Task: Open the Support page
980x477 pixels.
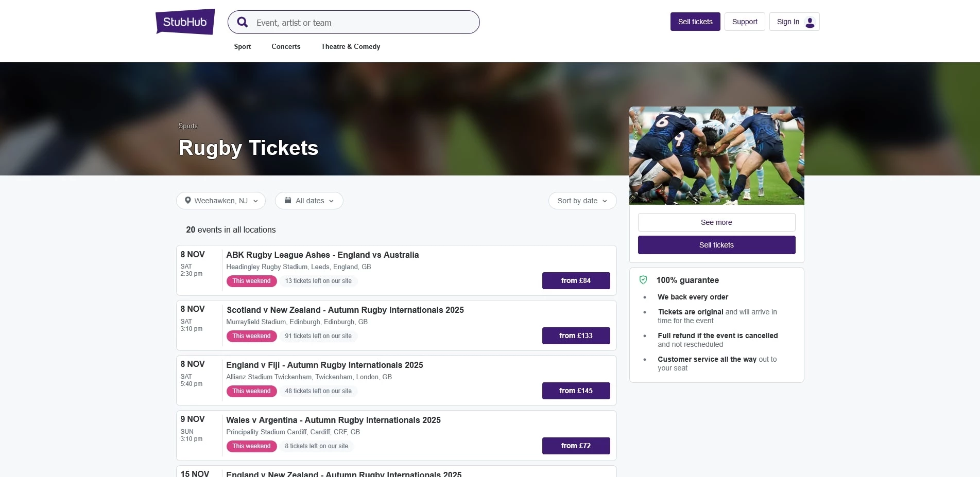Action: 744,22
